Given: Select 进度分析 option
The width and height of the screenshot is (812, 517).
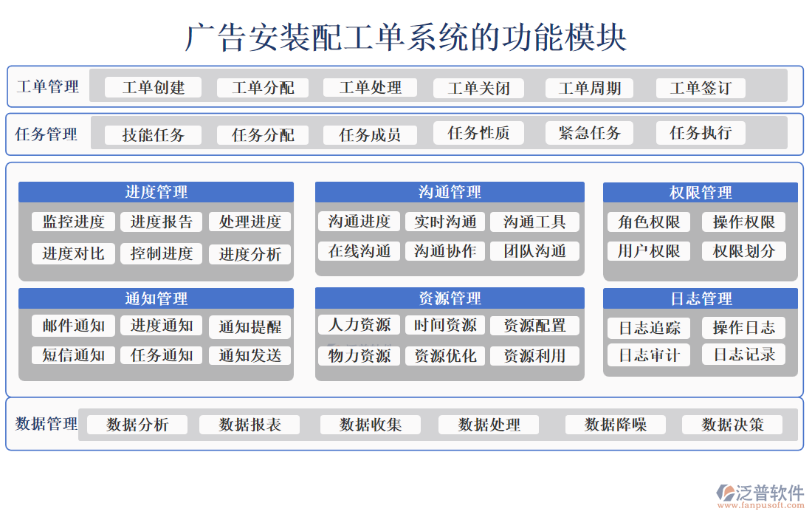Looking at the screenshot, I should point(250,254).
